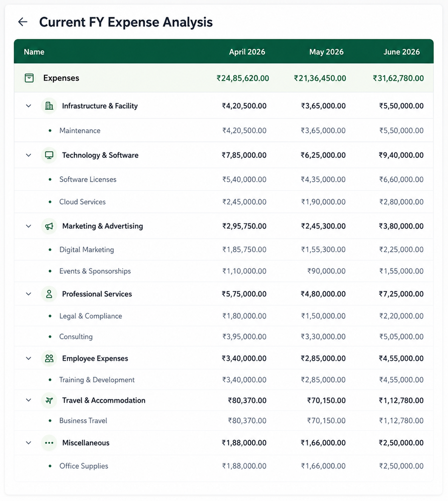Viewport: 448px width, 501px height.
Task: Click the Expenses total for May 2026
Action: point(320,78)
